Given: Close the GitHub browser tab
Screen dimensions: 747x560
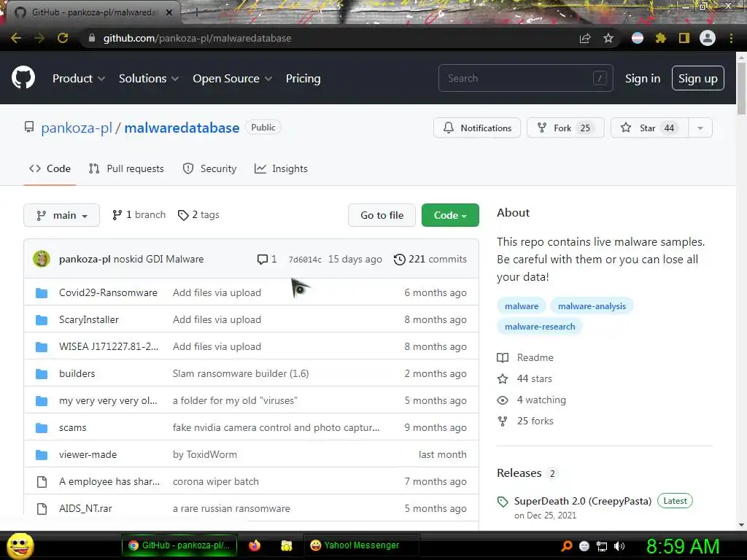Looking at the screenshot, I should click(169, 12).
